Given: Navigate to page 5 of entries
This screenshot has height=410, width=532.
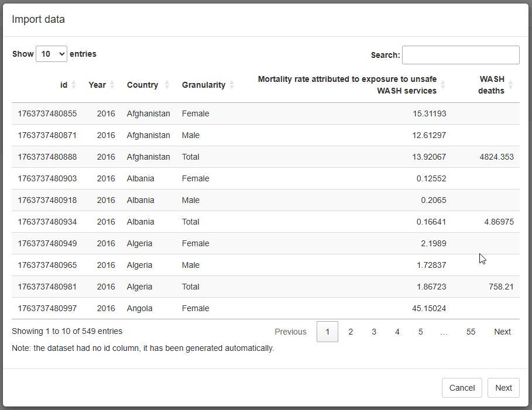Looking at the screenshot, I should 421,332.
